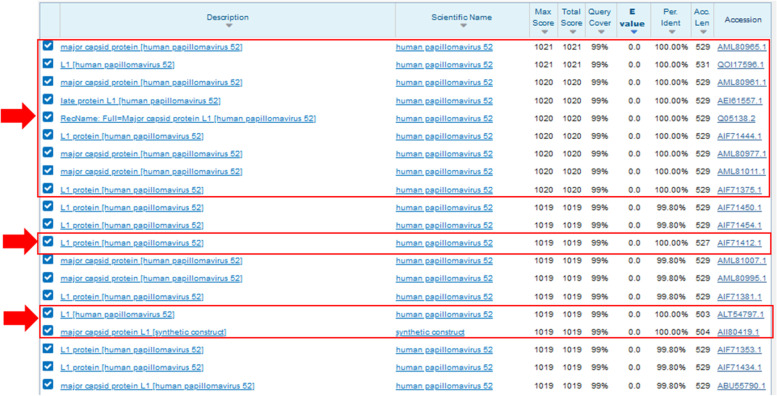
Task: Click the E value 0.0 in ABU55790.1 row
Action: pos(634,386)
